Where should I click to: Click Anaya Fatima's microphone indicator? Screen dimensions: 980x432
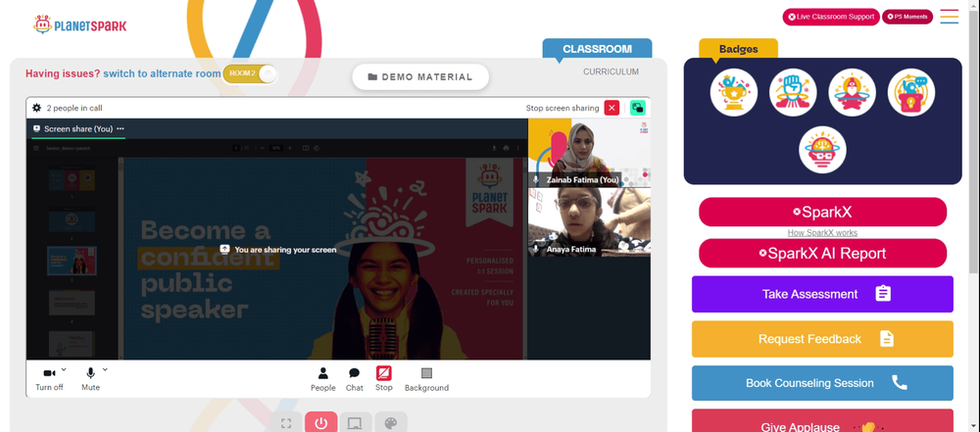pyautogui.click(x=536, y=249)
